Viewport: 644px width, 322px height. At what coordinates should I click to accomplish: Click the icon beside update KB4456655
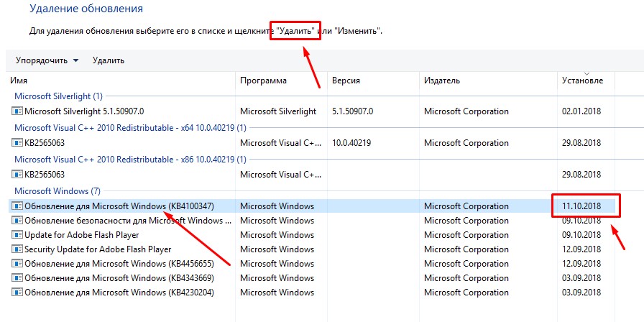coord(18,264)
